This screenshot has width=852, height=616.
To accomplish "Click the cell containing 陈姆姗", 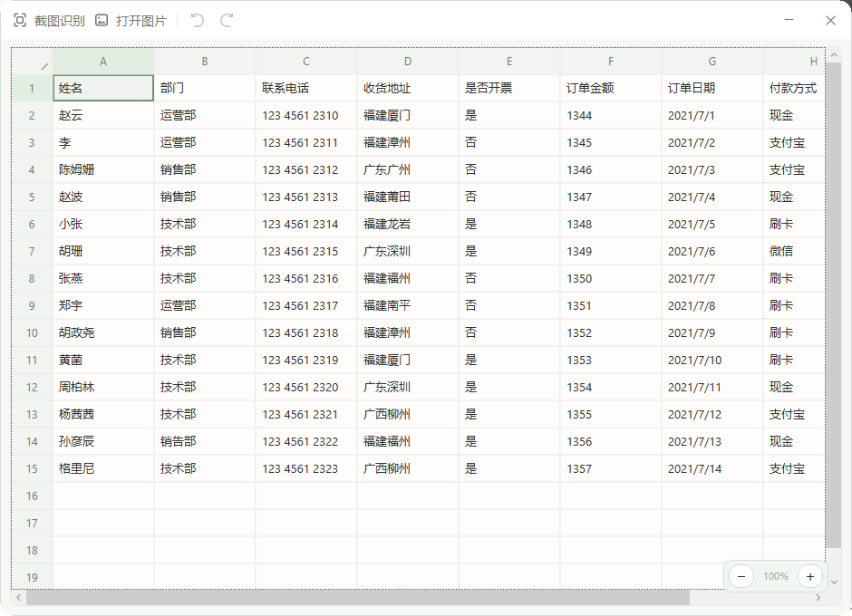I will pyautogui.click(x=103, y=169).
